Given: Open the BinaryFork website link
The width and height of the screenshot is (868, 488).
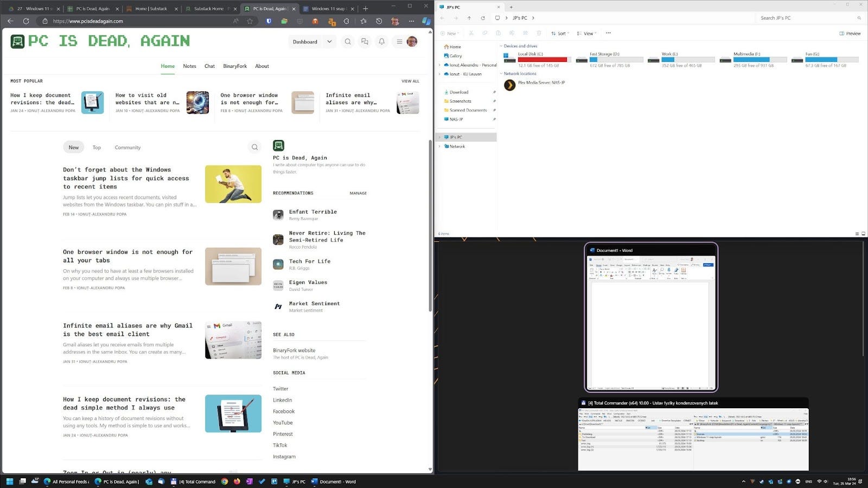Looking at the screenshot, I should [294, 351].
